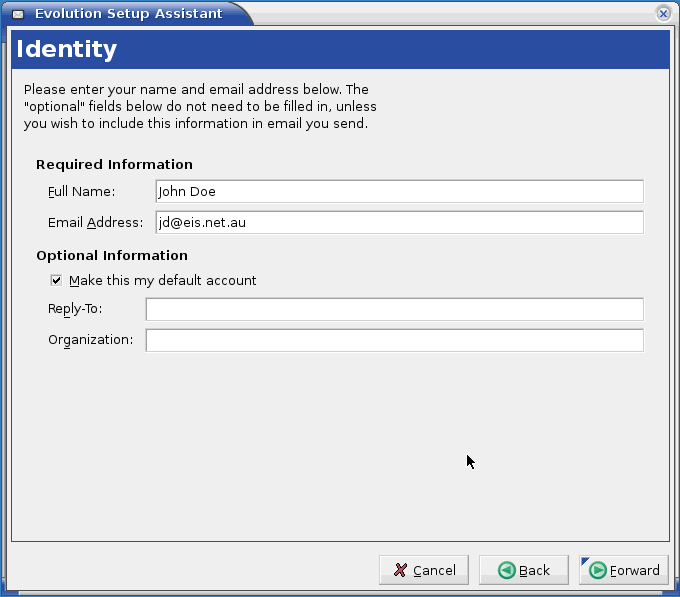The width and height of the screenshot is (680, 597).
Task: Click the Organization text field
Action: [394, 340]
